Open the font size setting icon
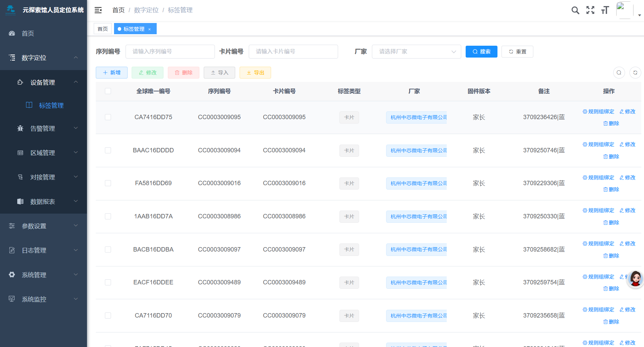 tap(605, 10)
